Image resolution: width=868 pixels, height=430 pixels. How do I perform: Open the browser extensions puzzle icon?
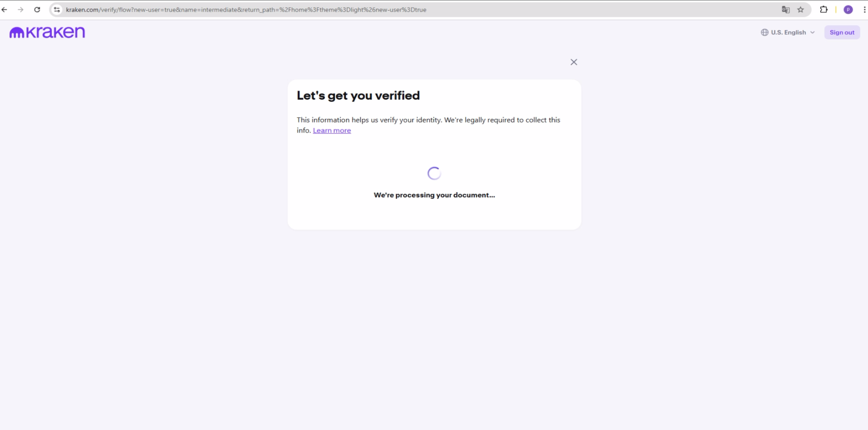coord(823,10)
